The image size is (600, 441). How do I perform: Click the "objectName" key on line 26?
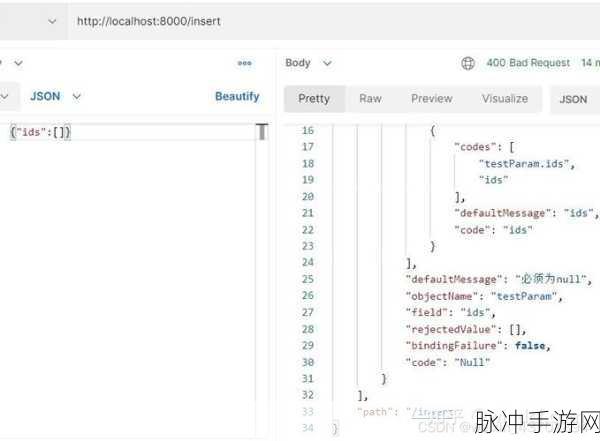click(442, 296)
